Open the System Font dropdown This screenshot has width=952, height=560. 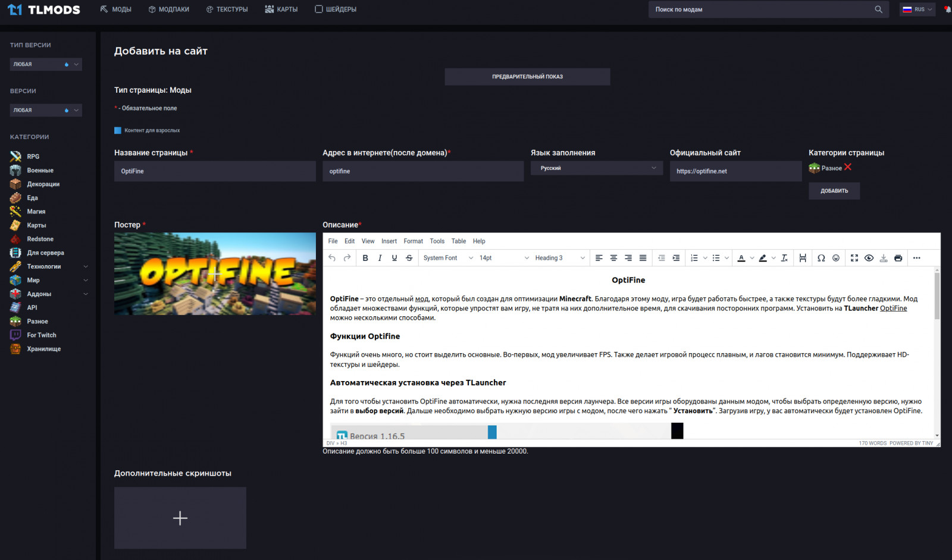(448, 258)
